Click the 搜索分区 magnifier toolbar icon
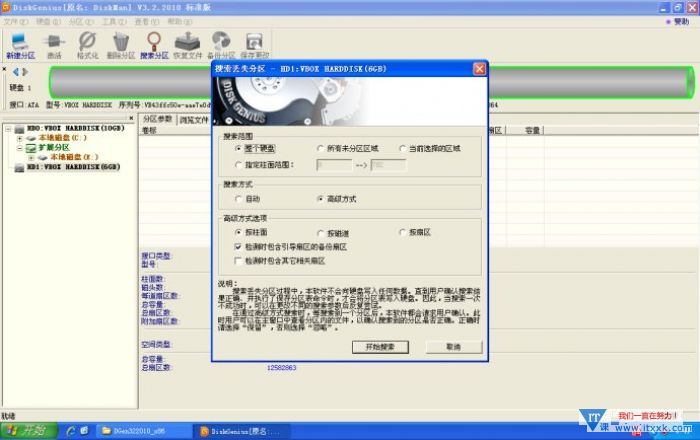The image size is (700, 440). click(154, 46)
